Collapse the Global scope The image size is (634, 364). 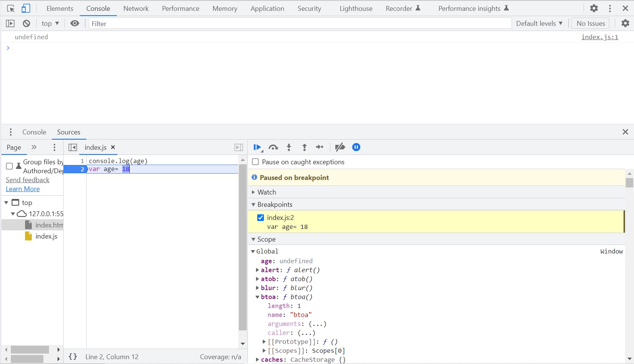253,251
